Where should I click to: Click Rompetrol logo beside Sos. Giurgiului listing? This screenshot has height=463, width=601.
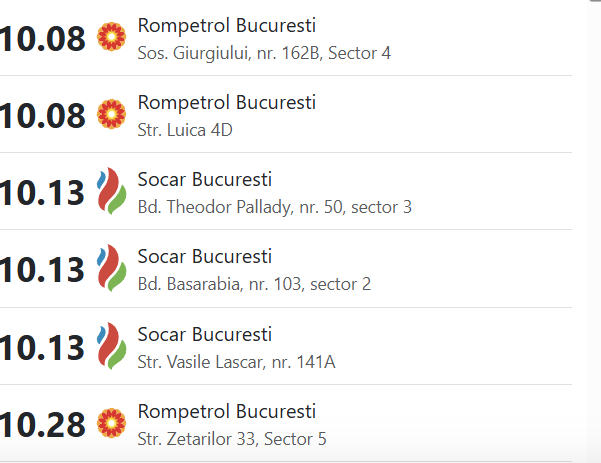[111, 38]
